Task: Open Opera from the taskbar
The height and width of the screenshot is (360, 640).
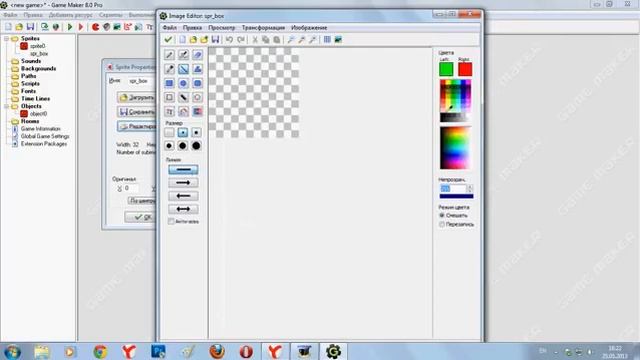Action: click(x=246, y=351)
